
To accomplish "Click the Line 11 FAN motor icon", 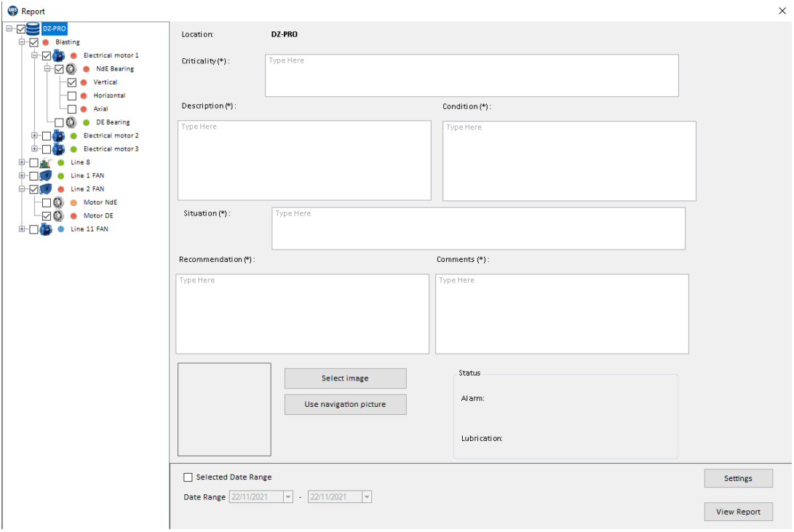I will tap(46, 229).
